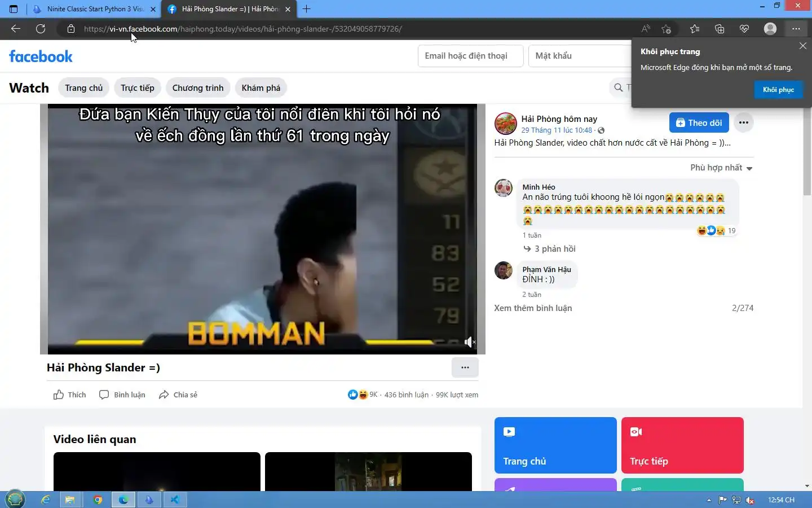The width and height of the screenshot is (812, 508).
Task: Open the Favorites list icon
Action: [695, 29]
